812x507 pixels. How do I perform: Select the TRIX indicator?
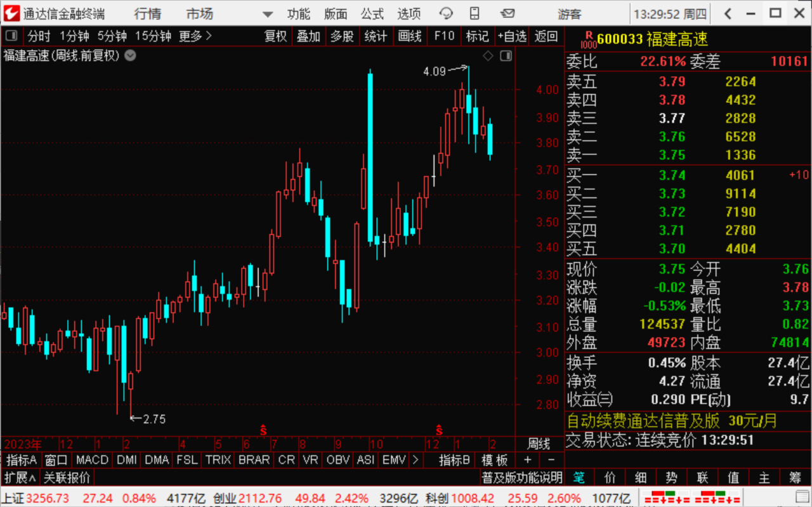(218, 459)
